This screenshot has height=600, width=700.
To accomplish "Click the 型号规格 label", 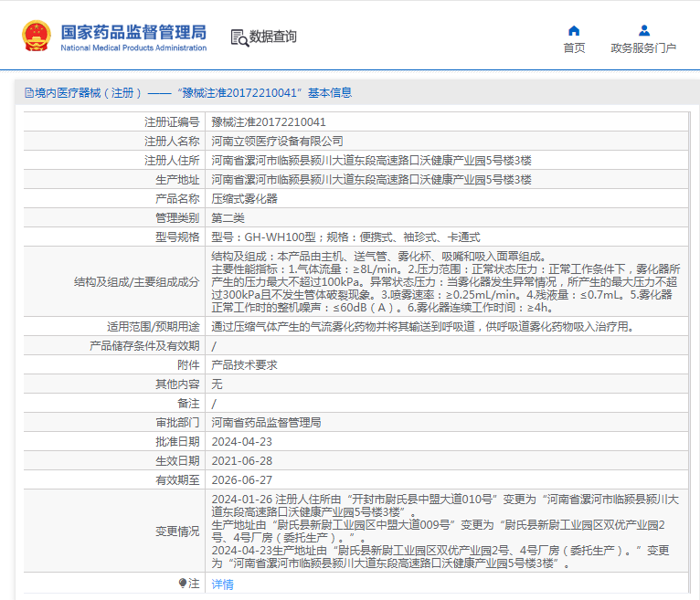I will click(x=177, y=237).
